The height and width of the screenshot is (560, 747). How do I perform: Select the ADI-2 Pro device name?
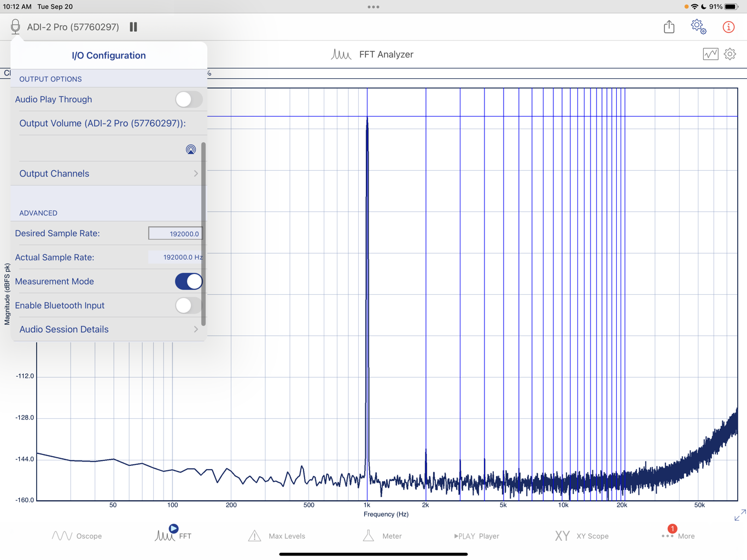click(72, 26)
